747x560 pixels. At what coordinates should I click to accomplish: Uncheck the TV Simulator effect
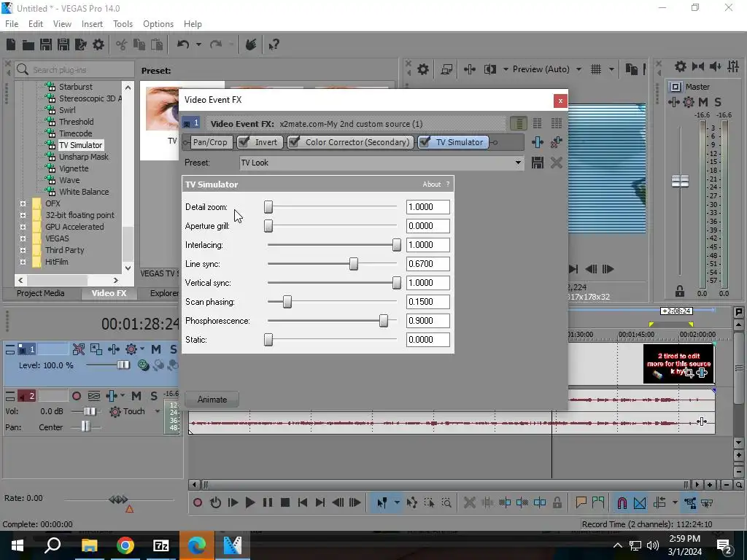(x=425, y=142)
